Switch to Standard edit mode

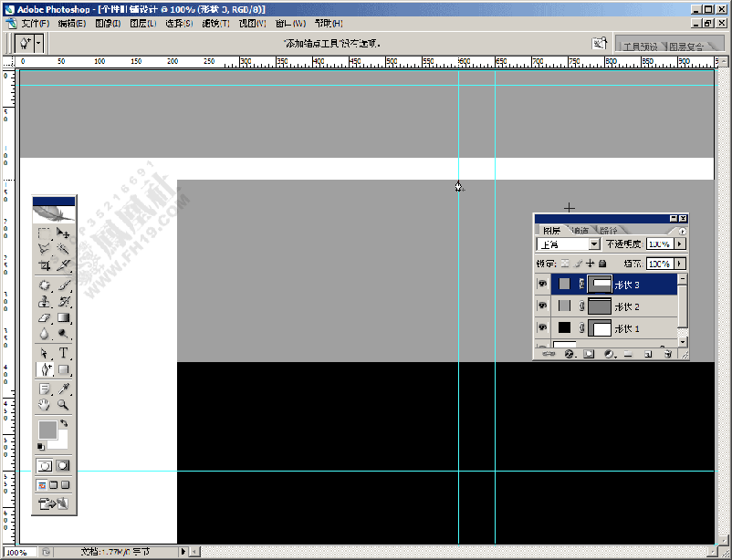tap(45, 466)
